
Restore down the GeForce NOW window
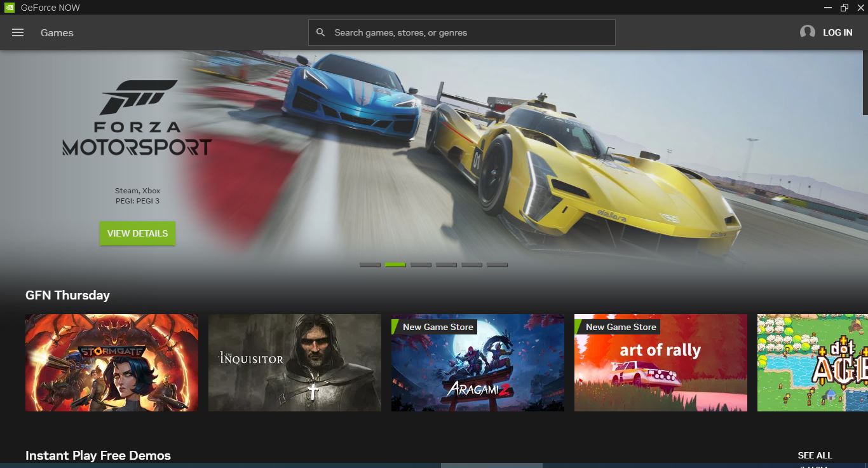[x=844, y=8]
